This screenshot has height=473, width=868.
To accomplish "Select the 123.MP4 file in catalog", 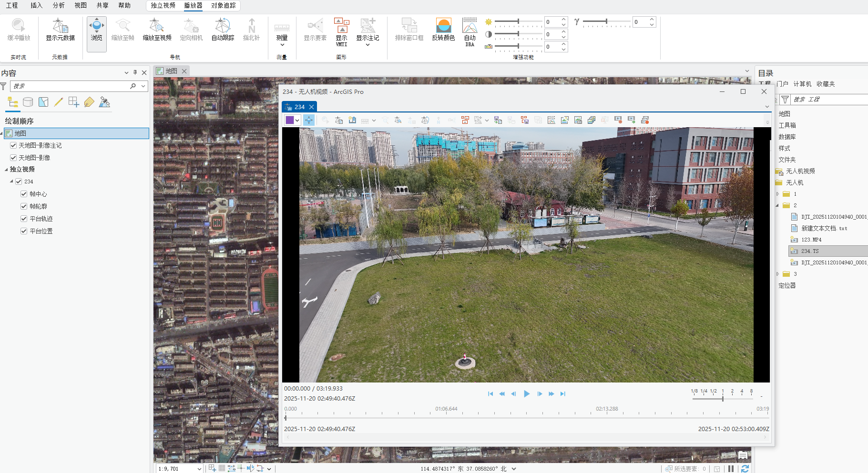I will (811, 240).
